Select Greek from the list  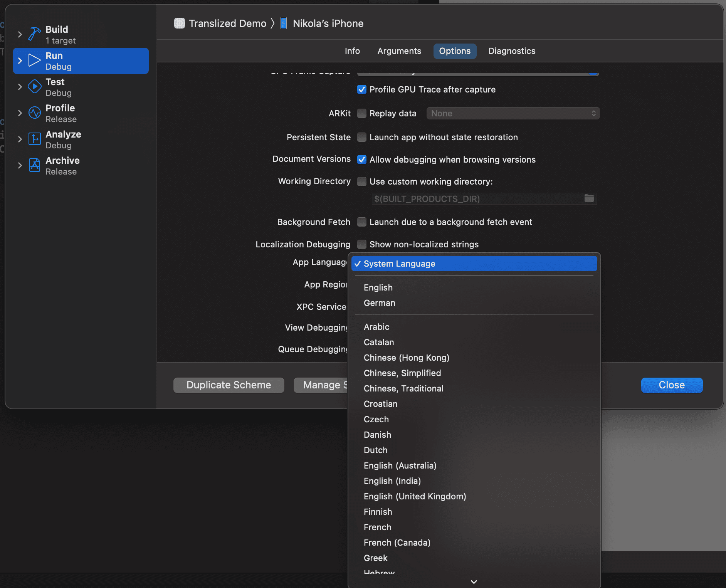pos(474,558)
